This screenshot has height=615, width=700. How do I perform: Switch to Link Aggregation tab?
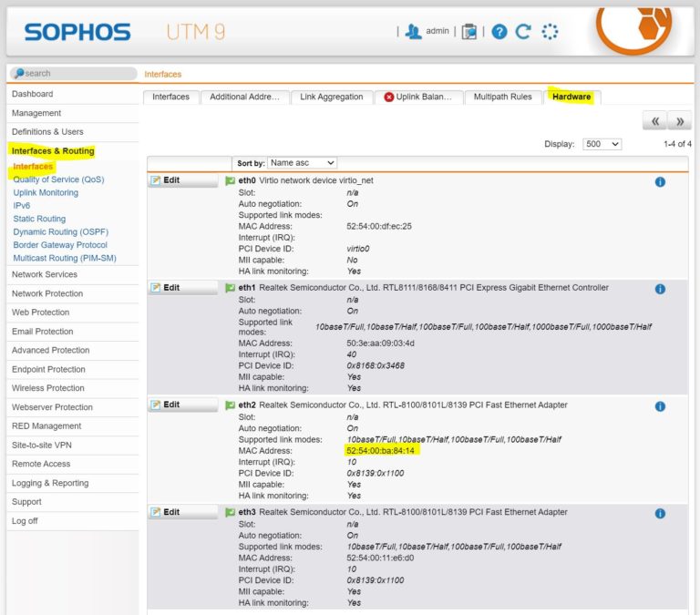[x=331, y=97]
